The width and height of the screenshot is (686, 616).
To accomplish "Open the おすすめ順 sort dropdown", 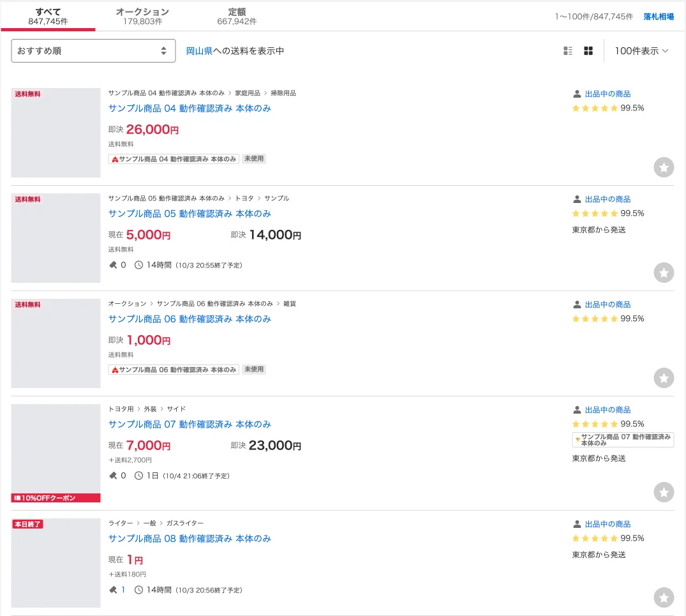I will point(93,51).
